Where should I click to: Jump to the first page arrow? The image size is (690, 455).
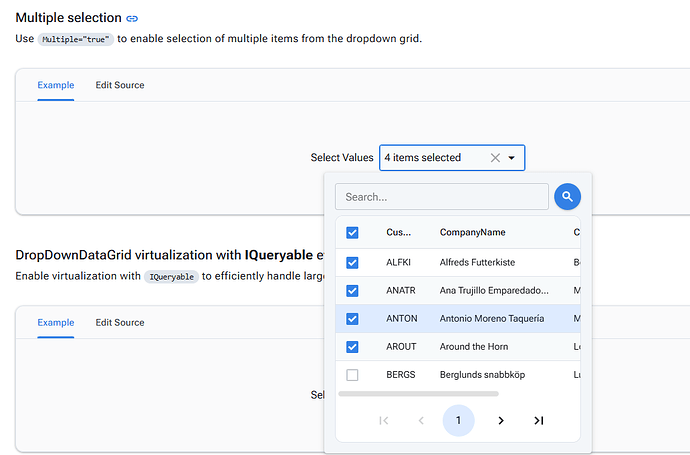[384, 421]
